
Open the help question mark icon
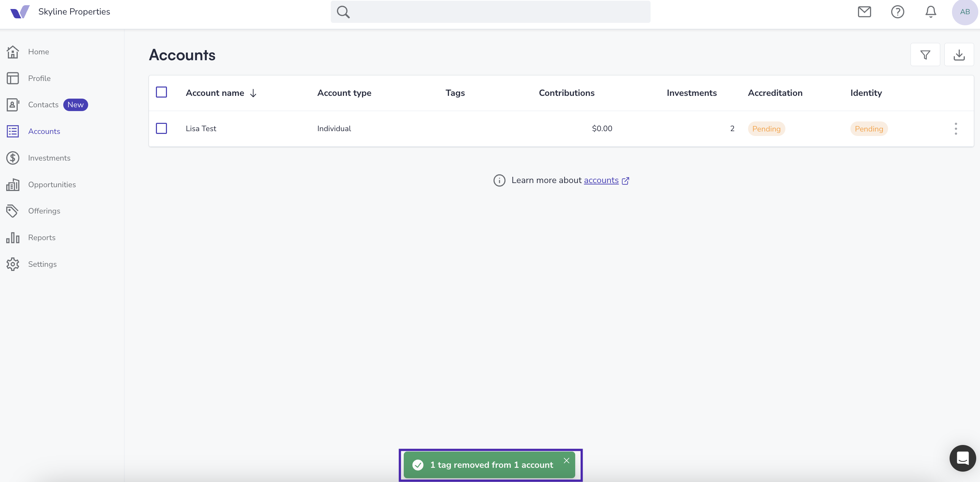[897, 12]
